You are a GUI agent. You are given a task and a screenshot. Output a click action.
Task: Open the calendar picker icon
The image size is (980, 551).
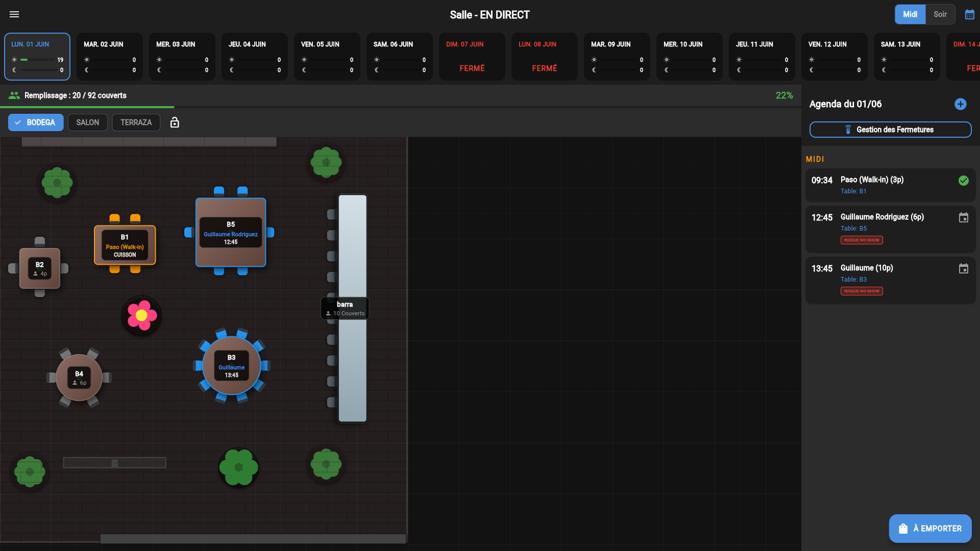click(x=969, y=14)
